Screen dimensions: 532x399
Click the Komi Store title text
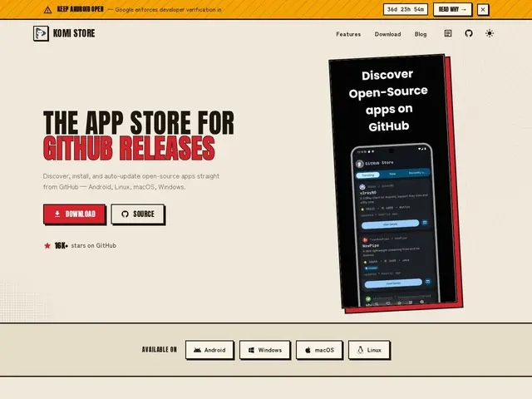pyautogui.click(x=74, y=33)
